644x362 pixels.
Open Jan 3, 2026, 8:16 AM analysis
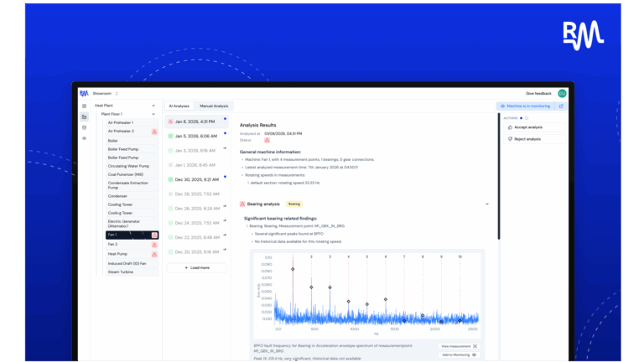tap(197, 151)
